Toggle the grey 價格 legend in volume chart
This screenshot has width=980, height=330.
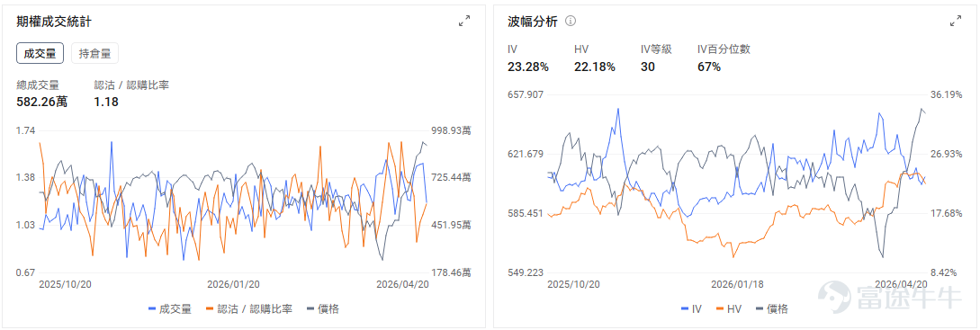tap(322, 308)
